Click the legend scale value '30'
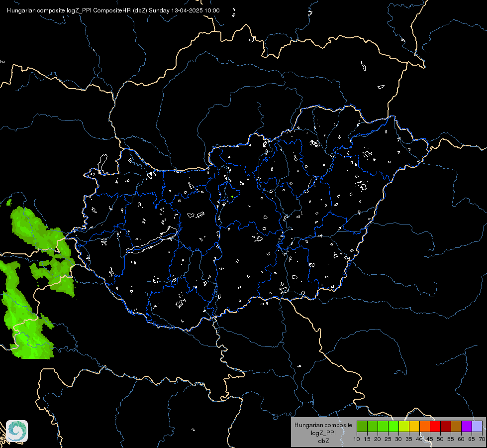 (x=398, y=439)
